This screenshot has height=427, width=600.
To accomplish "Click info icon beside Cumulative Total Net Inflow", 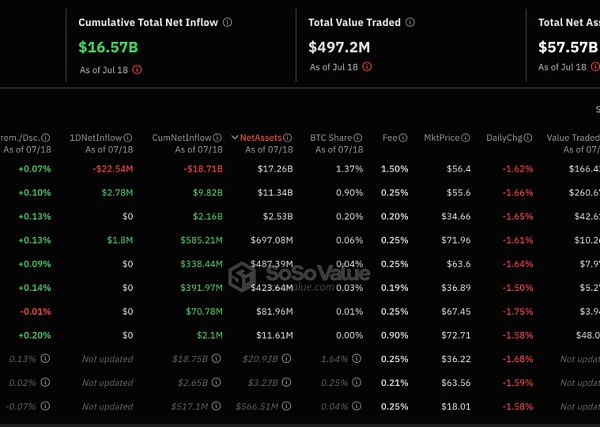I will pyautogui.click(x=227, y=22).
